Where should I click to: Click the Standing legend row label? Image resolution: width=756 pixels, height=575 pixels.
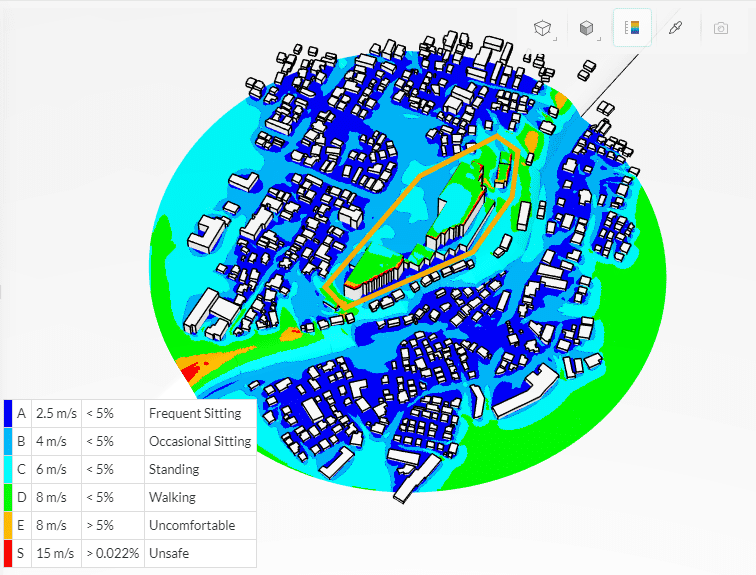point(174,469)
